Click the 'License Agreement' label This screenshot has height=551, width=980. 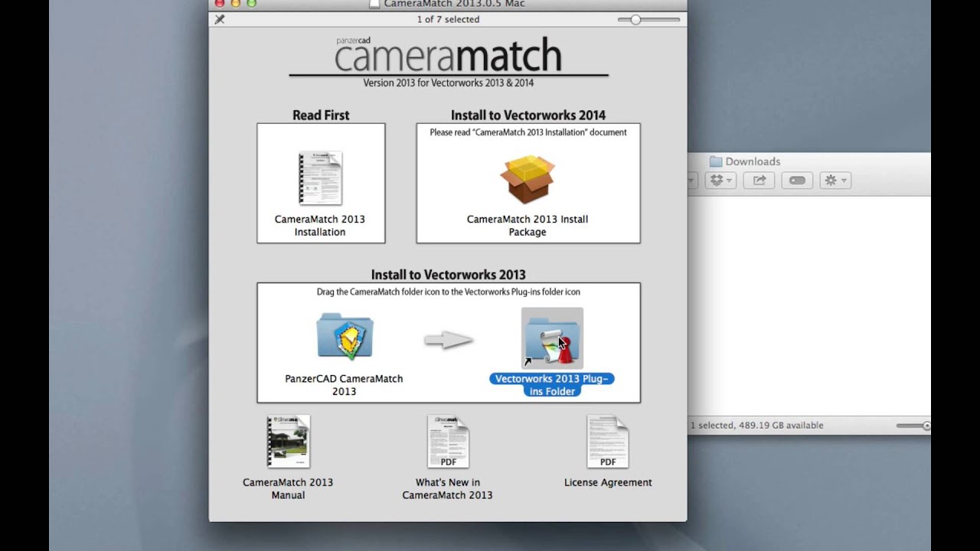coord(608,483)
